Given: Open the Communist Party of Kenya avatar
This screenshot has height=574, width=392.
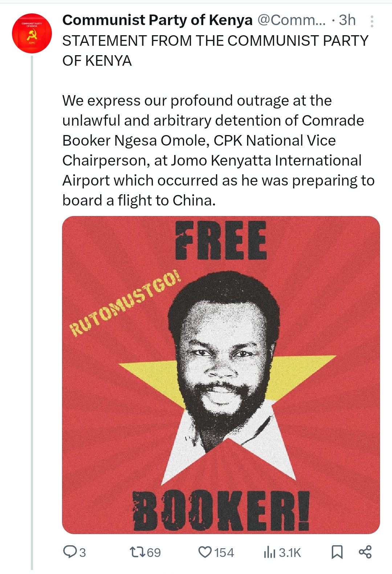Looking at the screenshot, I should coord(32,33).
